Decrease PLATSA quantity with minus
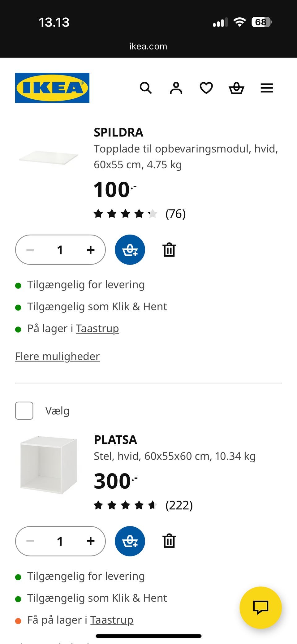Image resolution: width=297 pixels, height=644 pixels. click(x=30, y=541)
